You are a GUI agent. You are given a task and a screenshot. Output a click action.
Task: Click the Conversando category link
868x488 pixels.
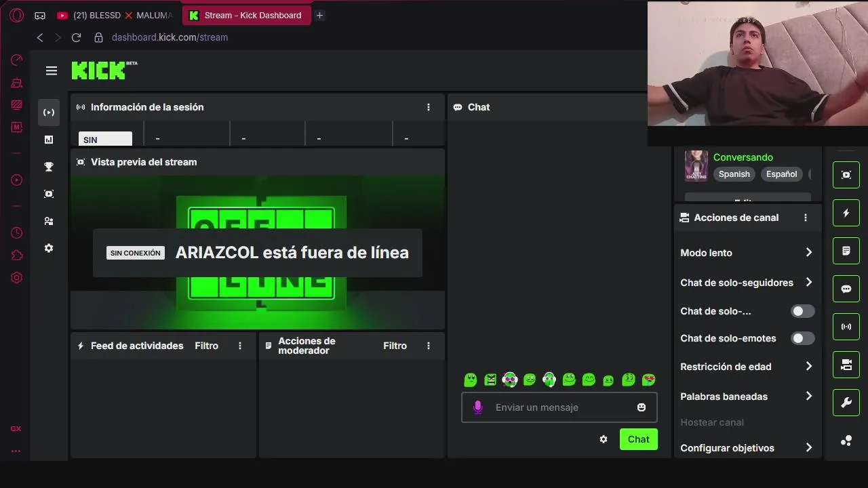pos(743,157)
